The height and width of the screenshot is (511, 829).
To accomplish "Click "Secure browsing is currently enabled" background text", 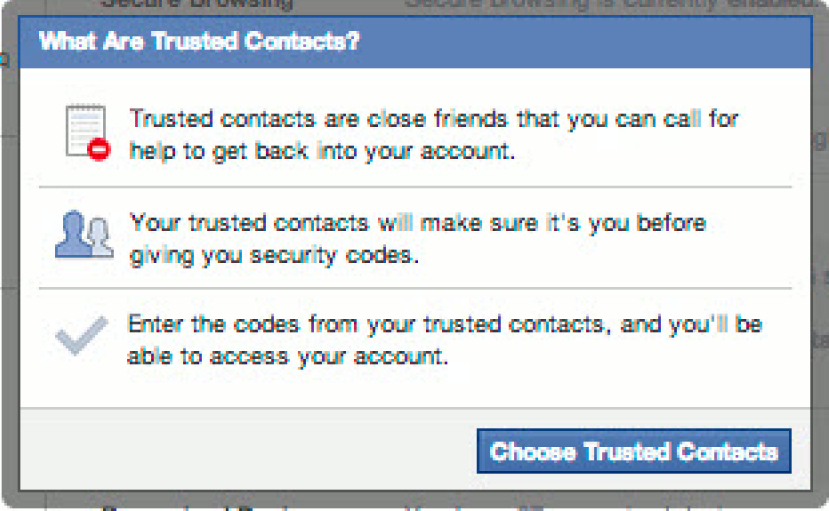I will 610,5.
